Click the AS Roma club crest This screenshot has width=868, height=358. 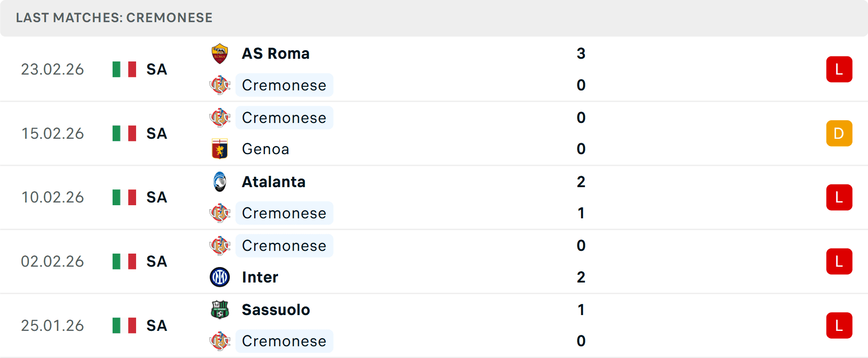[x=220, y=54]
